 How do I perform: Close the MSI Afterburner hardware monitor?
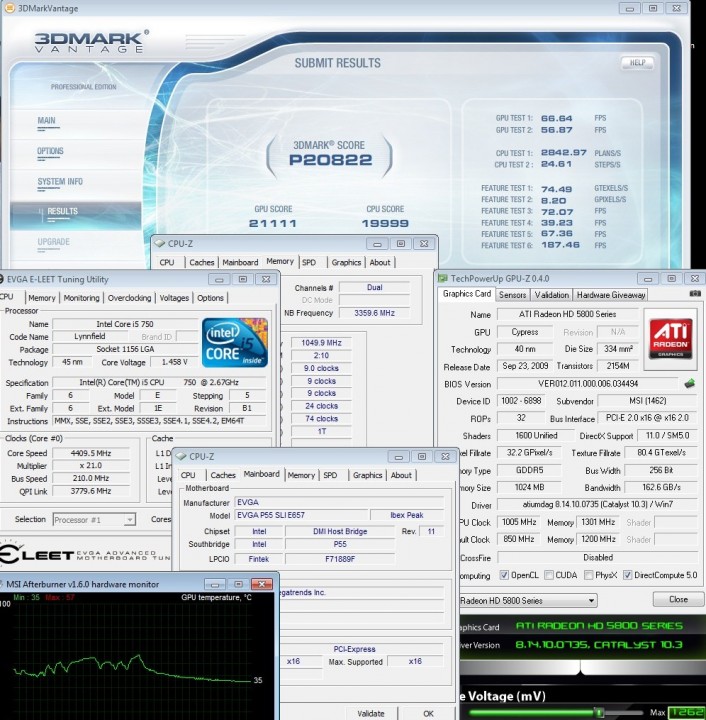pyautogui.click(x=262, y=584)
